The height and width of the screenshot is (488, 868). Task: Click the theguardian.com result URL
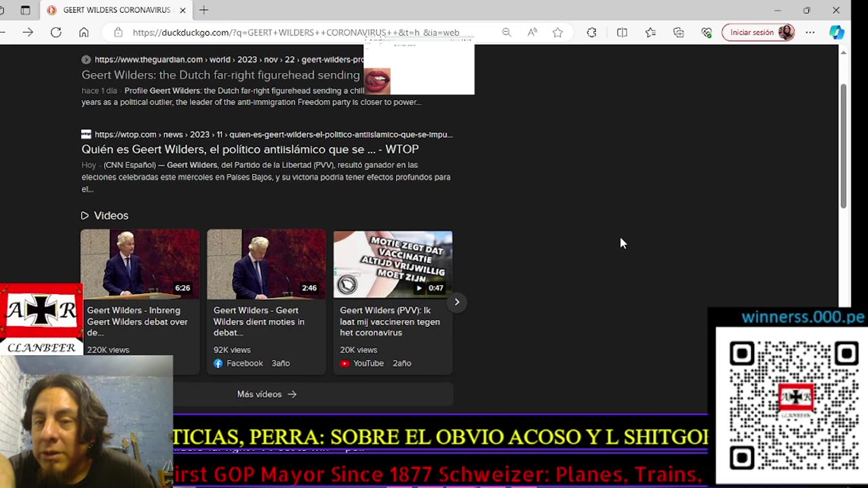point(229,60)
